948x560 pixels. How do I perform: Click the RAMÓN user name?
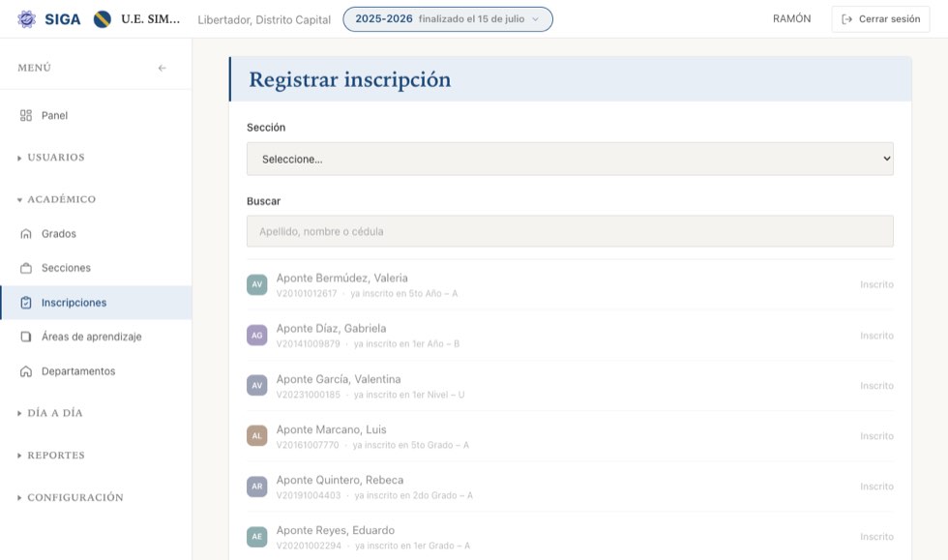[791, 18]
